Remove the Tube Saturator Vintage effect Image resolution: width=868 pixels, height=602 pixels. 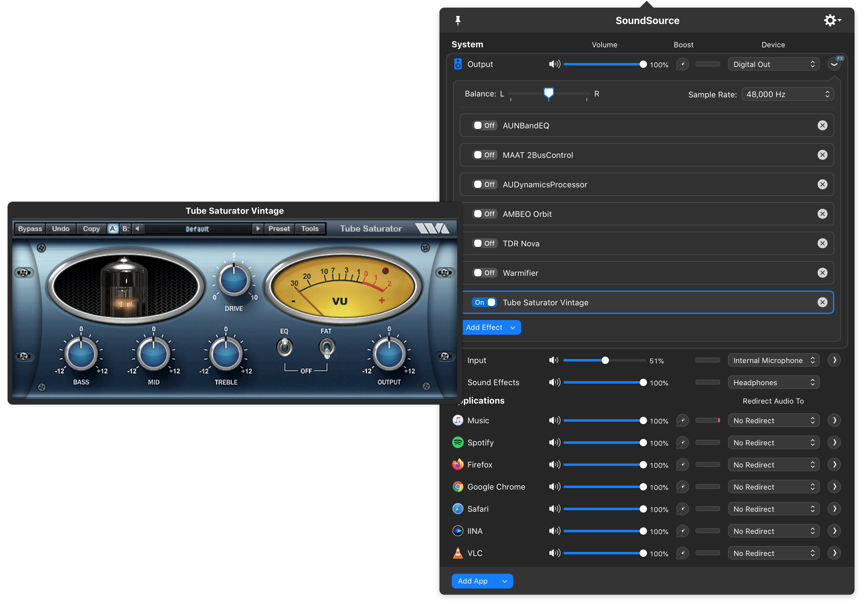point(822,302)
